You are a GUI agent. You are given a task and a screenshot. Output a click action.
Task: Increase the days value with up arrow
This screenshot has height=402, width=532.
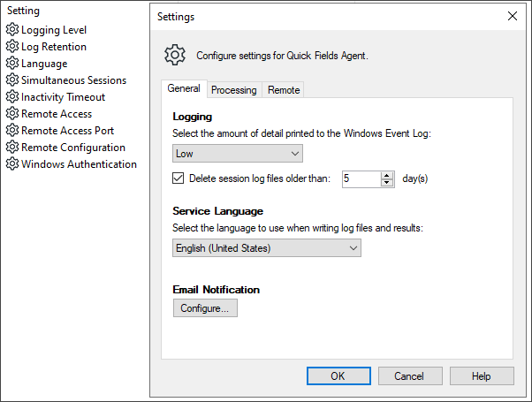(387, 175)
